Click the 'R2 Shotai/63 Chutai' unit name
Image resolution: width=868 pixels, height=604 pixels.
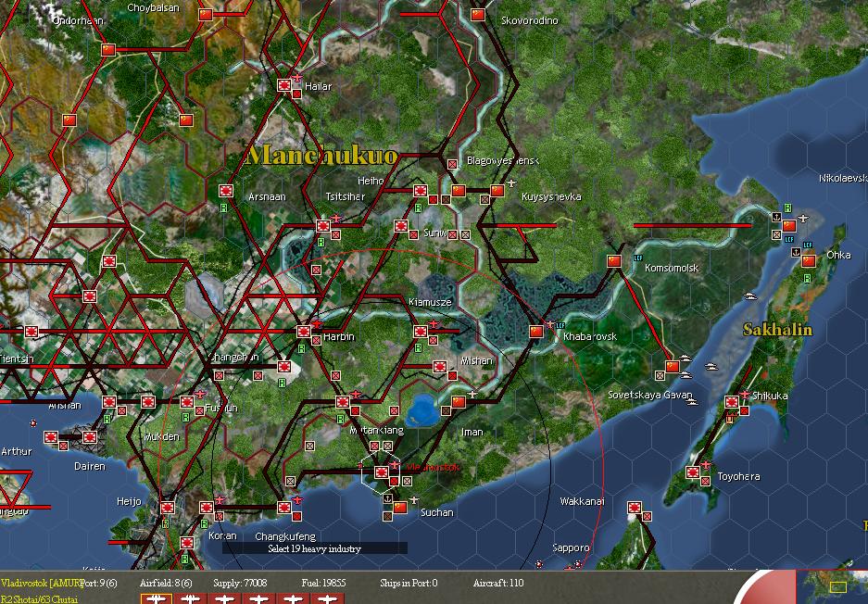(39, 599)
